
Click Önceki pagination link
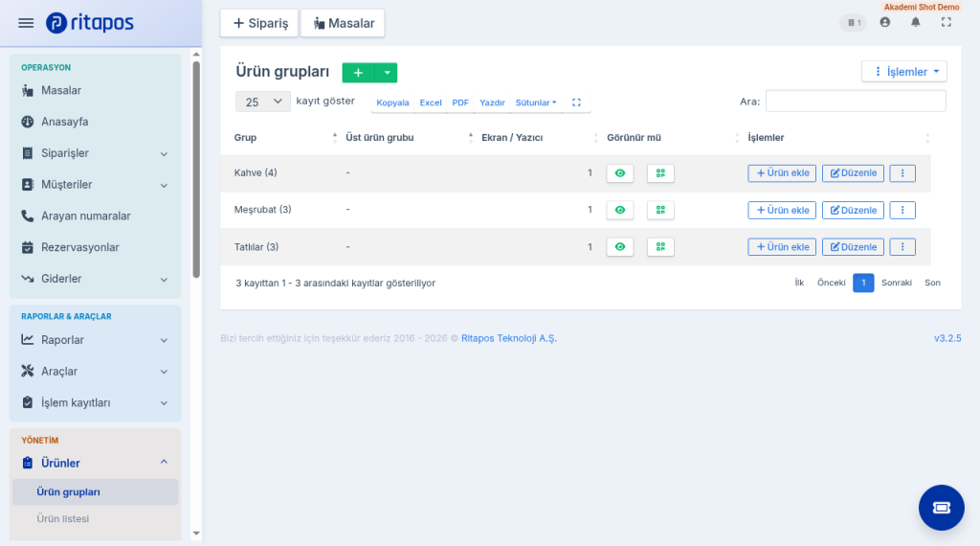[831, 283]
